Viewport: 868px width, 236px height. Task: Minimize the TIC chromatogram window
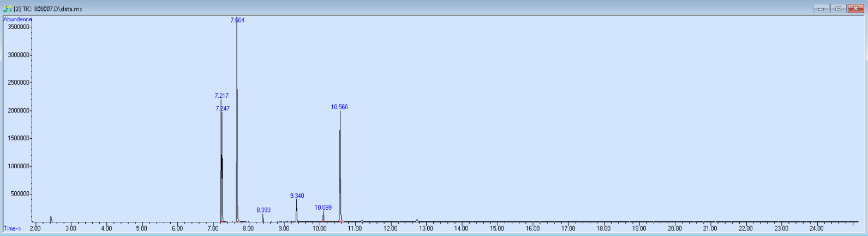click(x=821, y=8)
